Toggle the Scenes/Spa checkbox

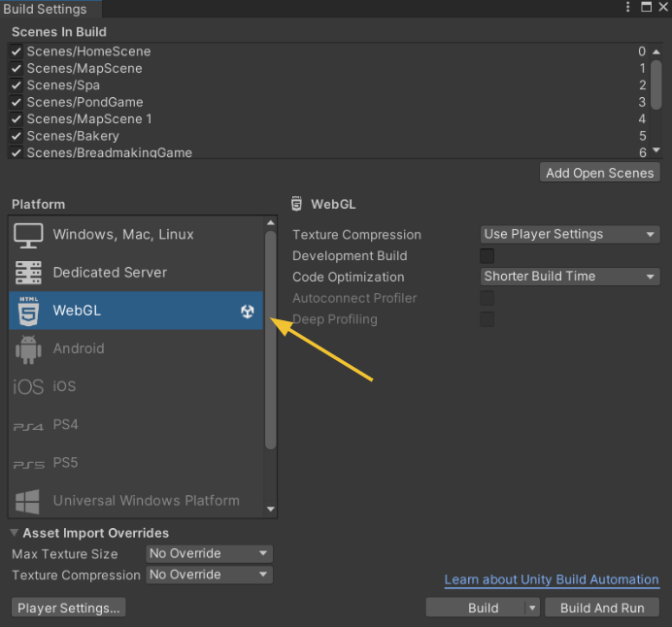17,85
